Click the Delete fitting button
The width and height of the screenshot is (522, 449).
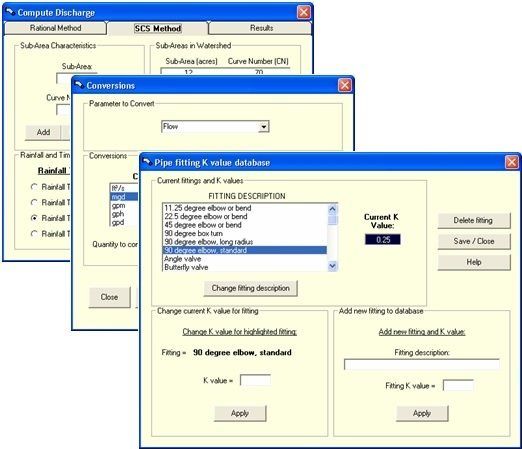pyautogui.click(x=473, y=220)
